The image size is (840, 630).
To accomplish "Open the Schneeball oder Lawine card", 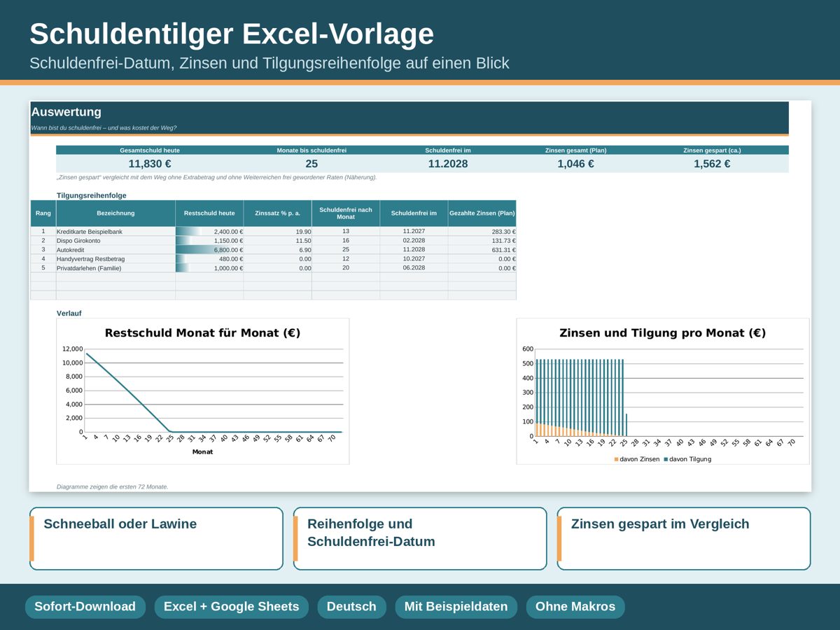I will (156, 538).
